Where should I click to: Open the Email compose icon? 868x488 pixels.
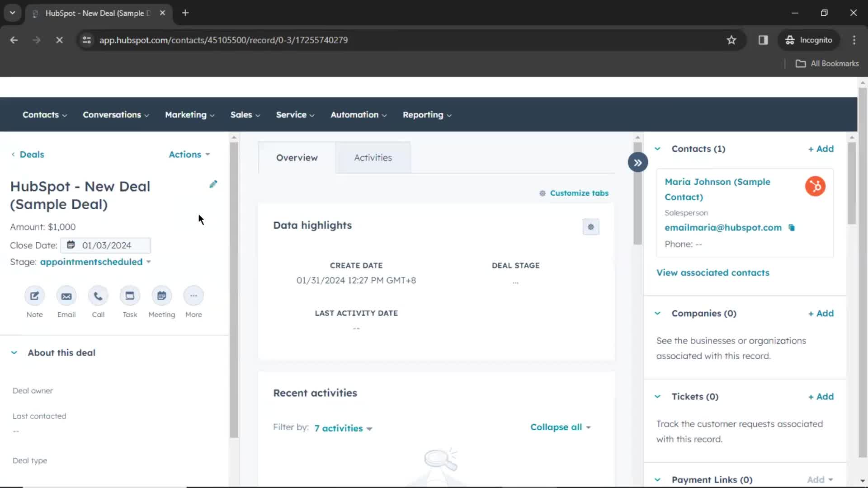coord(66,296)
